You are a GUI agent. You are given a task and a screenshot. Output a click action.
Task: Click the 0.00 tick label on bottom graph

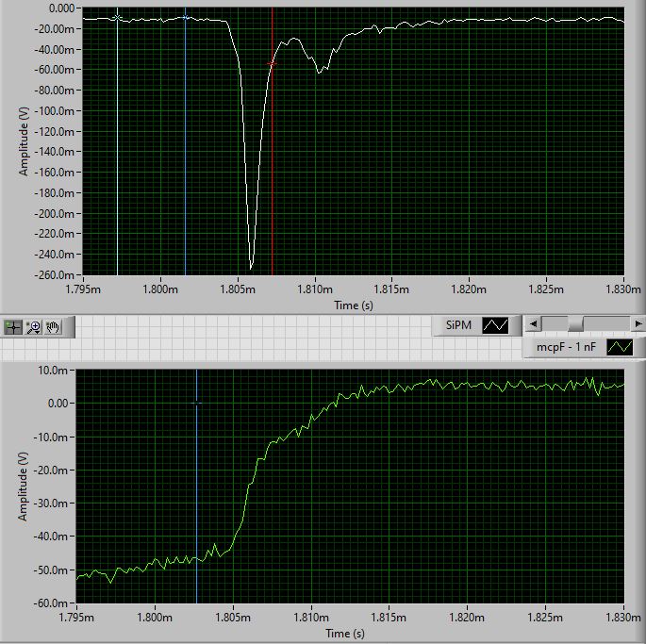(x=58, y=404)
